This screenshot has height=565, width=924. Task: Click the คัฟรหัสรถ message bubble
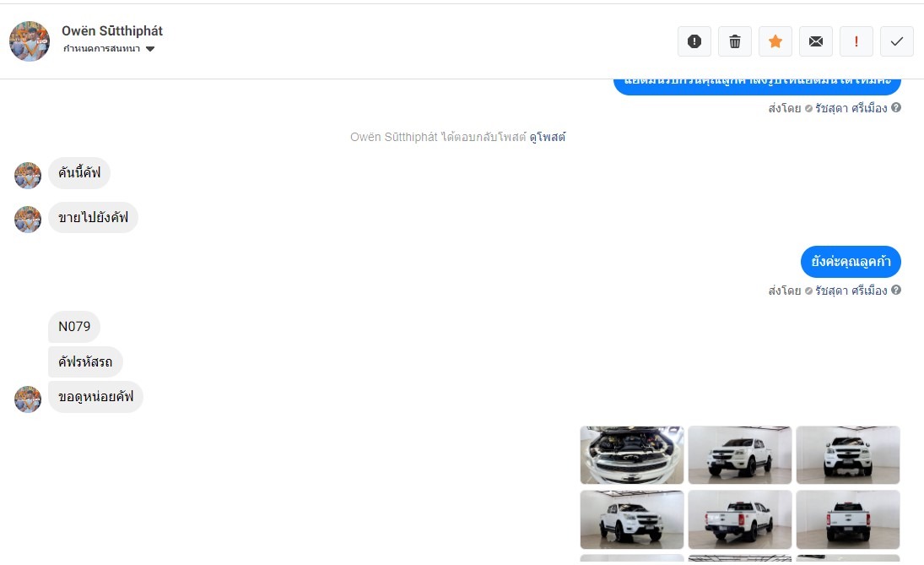[x=85, y=361]
